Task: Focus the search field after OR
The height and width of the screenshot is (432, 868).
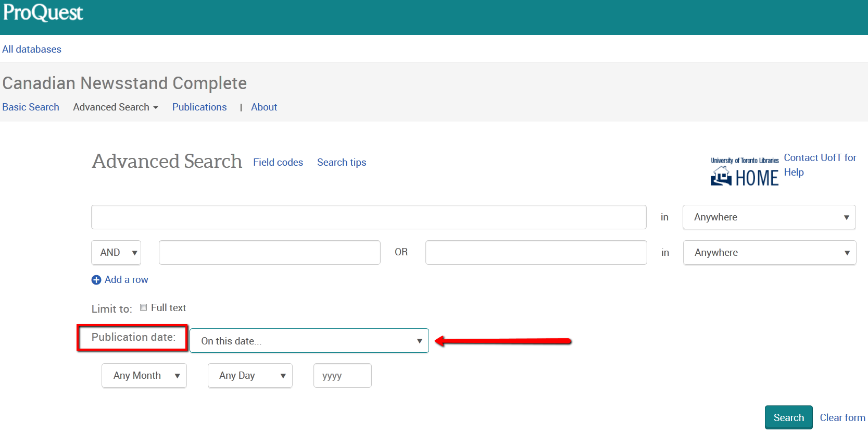Action: 536,252
